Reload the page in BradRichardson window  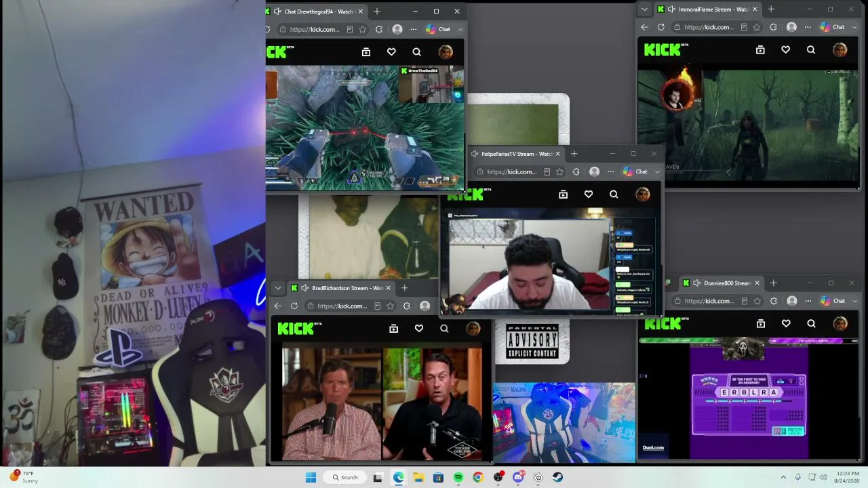(x=294, y=306)
